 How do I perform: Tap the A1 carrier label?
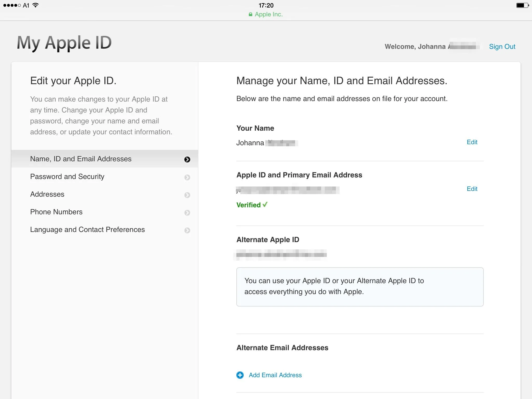(26, 5)
